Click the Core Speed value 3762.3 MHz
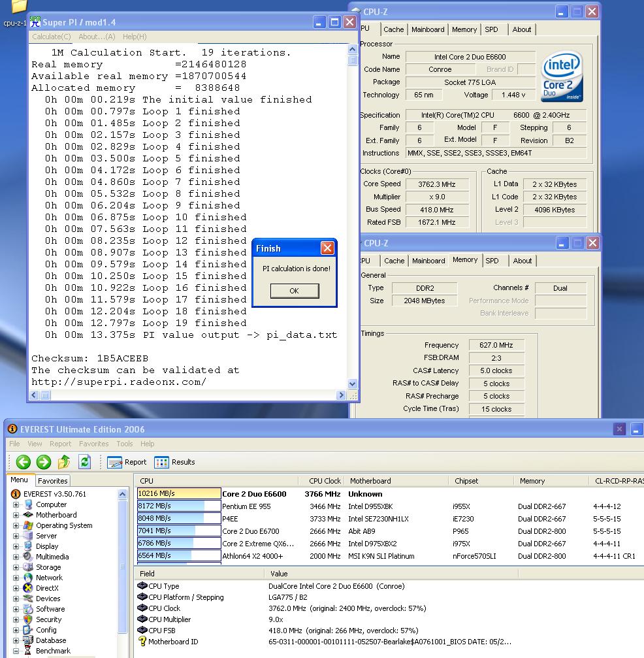 tap(437, 184)
